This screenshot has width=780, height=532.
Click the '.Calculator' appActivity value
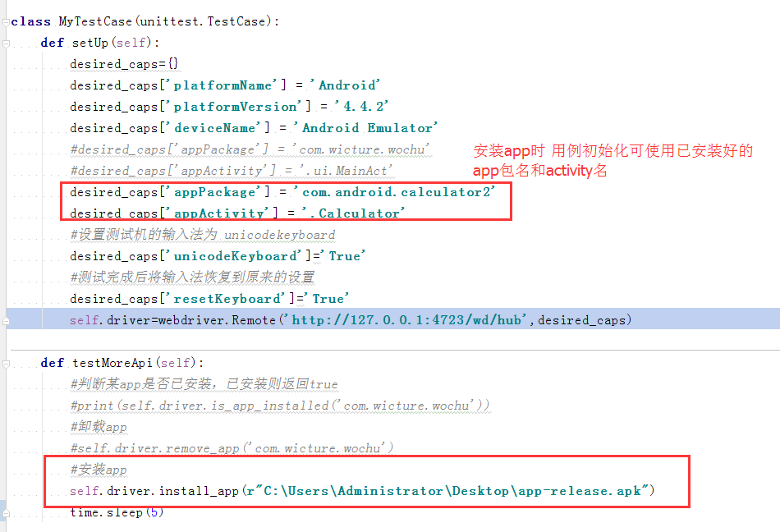coord(354,213)
